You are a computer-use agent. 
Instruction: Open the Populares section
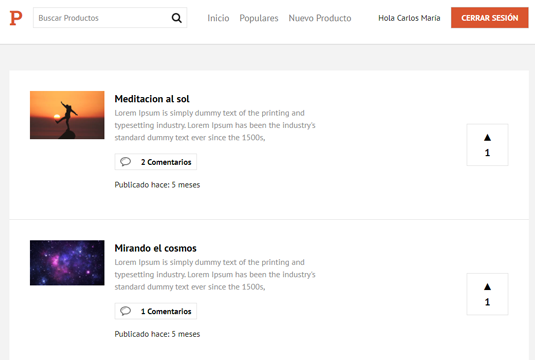click(x=259, y=18)
